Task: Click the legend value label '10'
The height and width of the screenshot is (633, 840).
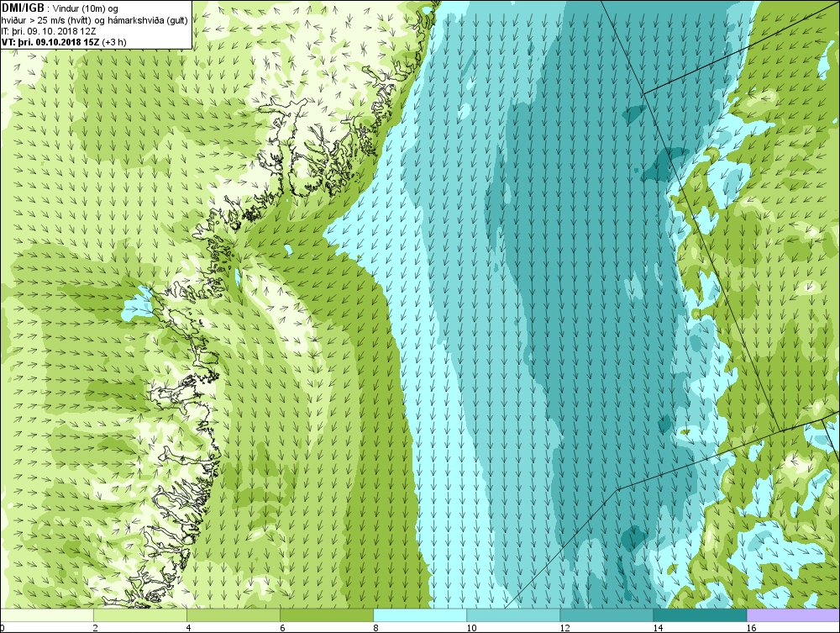Action: [x=471, y=628]
